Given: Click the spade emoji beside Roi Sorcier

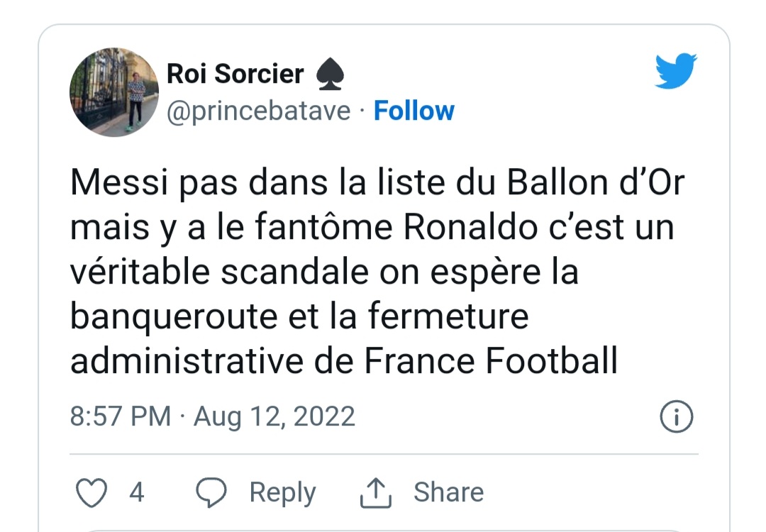Looking at the screenshot, I should pos(331,74).
